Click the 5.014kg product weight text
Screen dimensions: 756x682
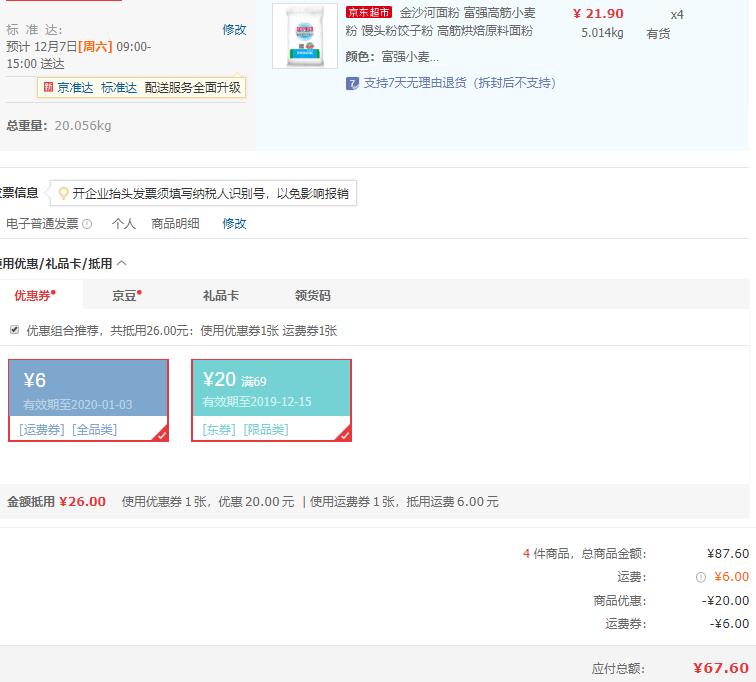(602, 33)
